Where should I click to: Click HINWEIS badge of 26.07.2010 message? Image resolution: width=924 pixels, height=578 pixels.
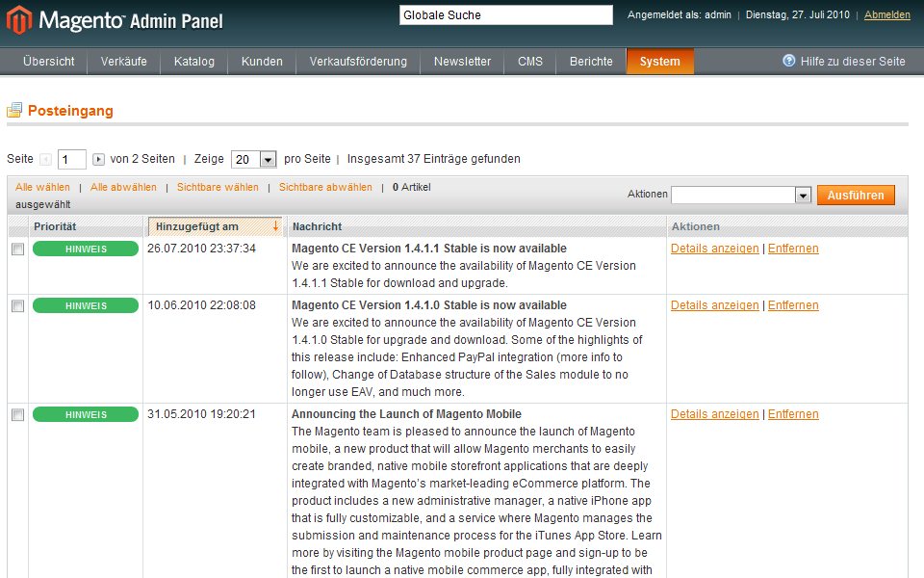(86, 249)
